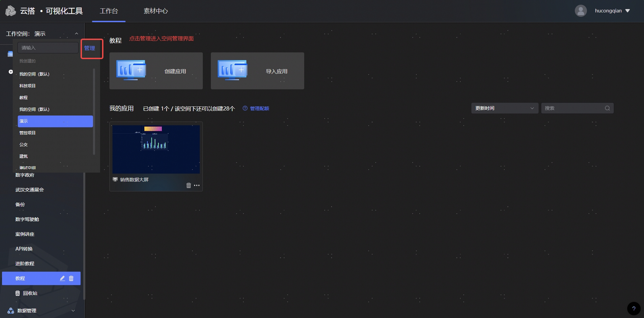Click the hucongqian username

(x=608, y=11)
